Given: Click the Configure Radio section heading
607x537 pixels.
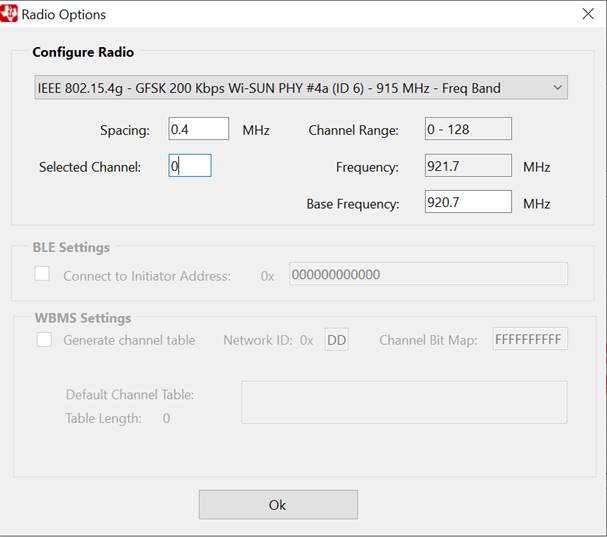Looking at the screenshot, I should click(x=83, y=52).
